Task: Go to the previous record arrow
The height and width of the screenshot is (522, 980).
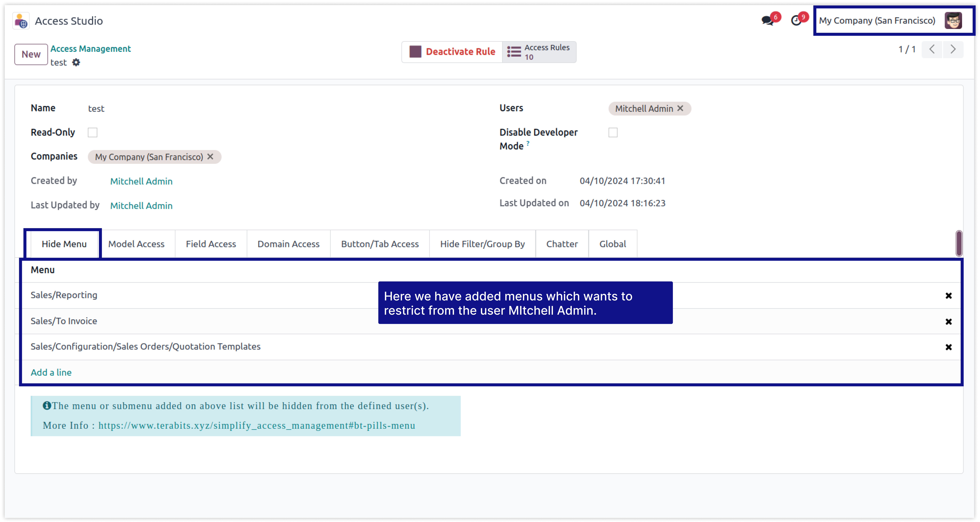Action: 932,49
